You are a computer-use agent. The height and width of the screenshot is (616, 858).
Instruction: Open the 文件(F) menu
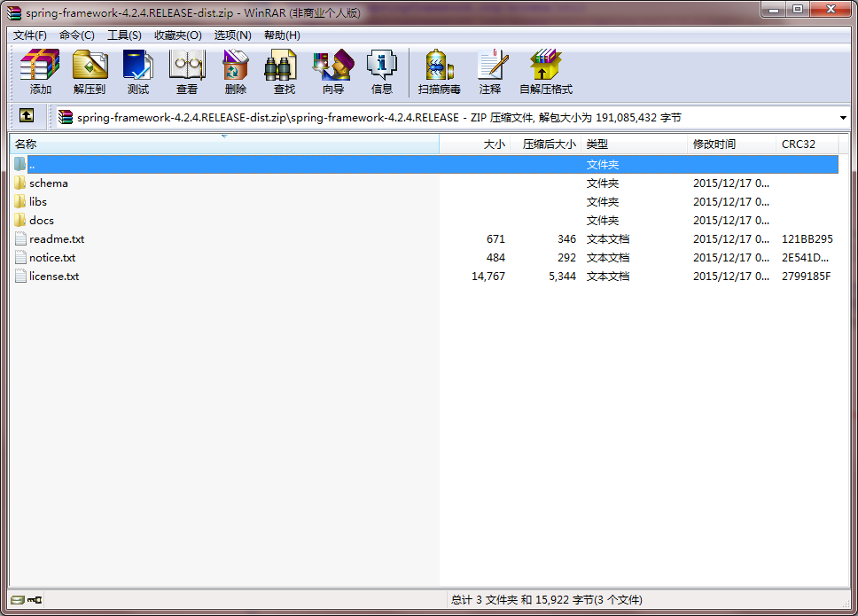coord(30,35)
